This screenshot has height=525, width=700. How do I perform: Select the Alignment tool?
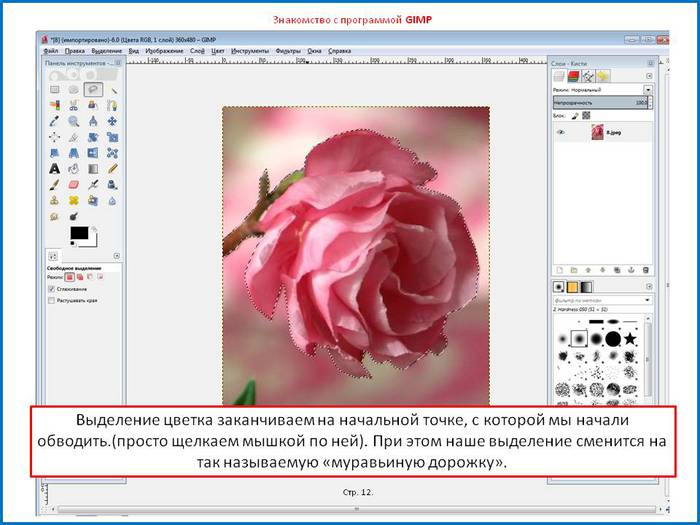[x=54, y=137]
